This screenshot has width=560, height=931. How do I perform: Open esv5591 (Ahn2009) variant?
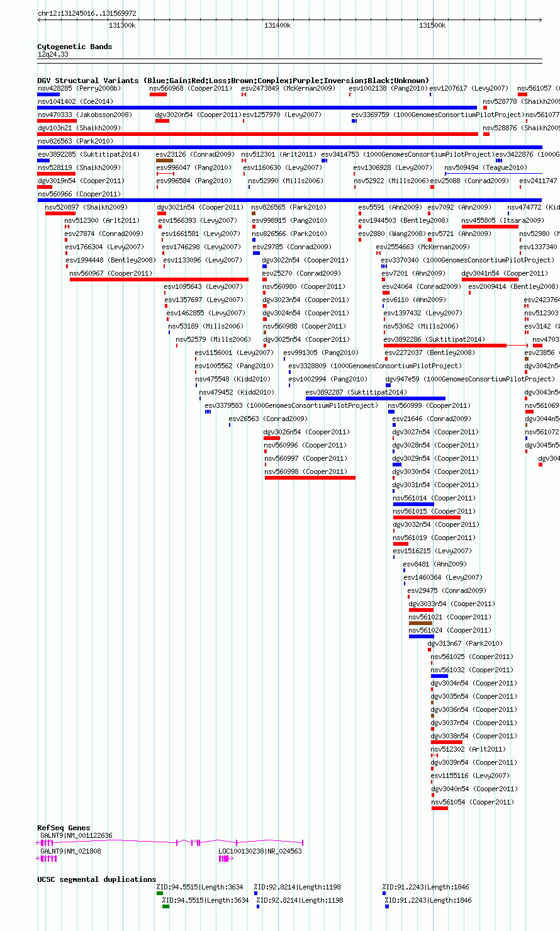coord(390,208)
